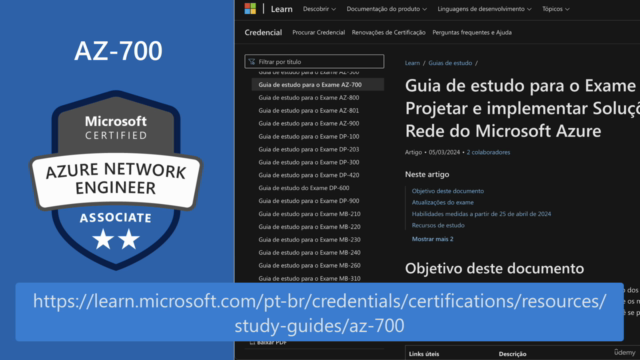Click the article date 05/03/2024
The image size is (640, 360).
coord(444,152)
